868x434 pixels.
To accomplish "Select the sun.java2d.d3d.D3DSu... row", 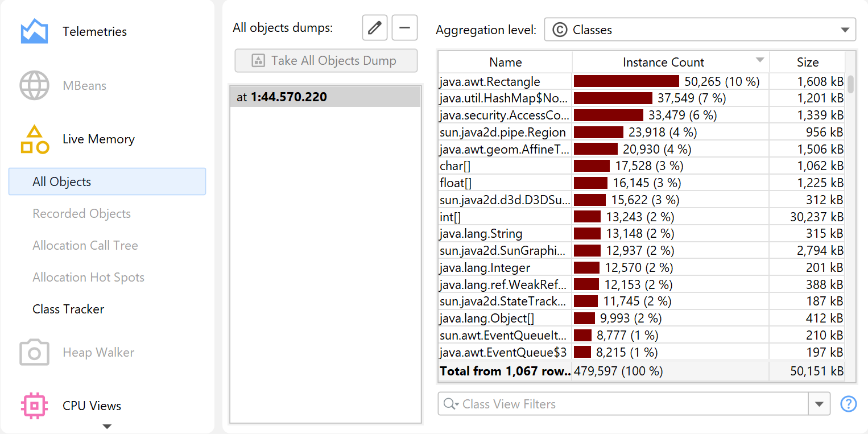I will pyautogui.click(x=642, y=200).
